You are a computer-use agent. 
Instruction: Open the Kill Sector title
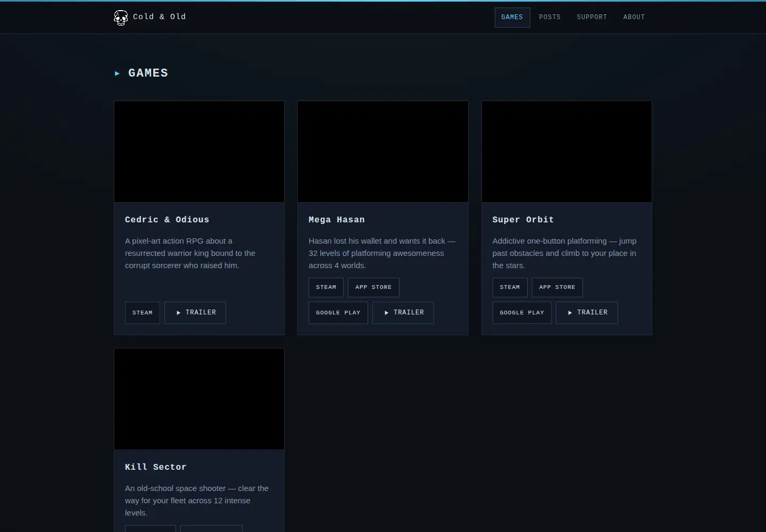(156, 467)
